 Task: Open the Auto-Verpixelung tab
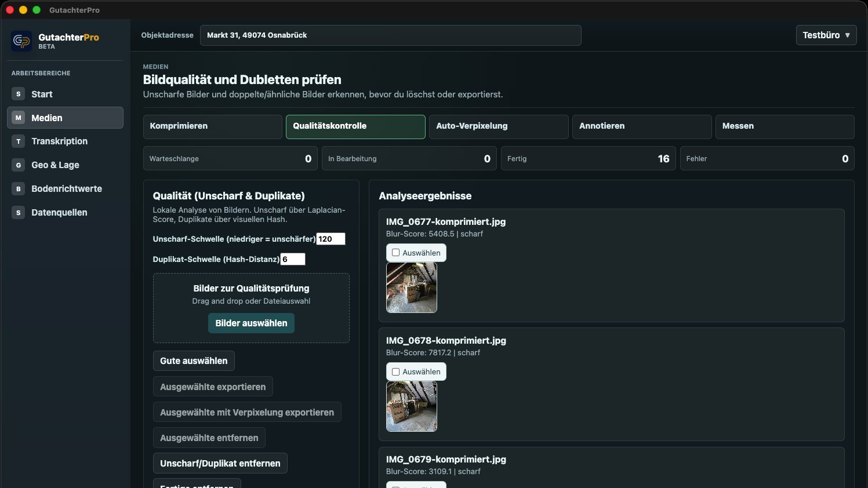coord(499,126)
